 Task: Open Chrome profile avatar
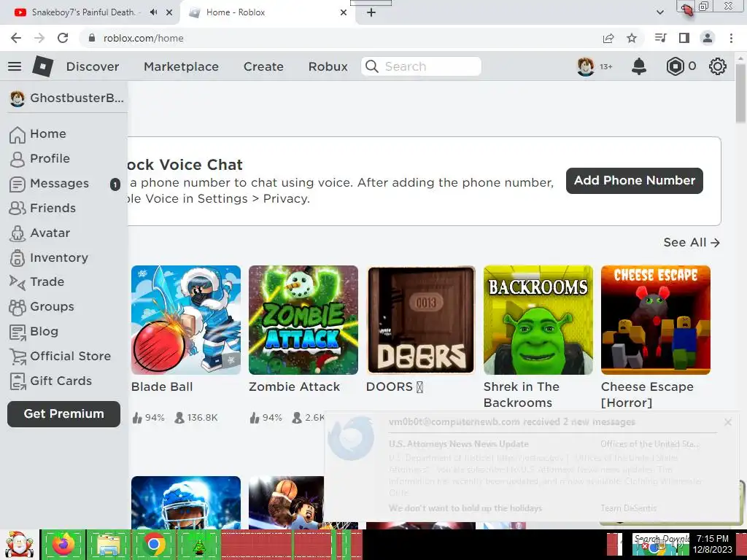point(708,38)
